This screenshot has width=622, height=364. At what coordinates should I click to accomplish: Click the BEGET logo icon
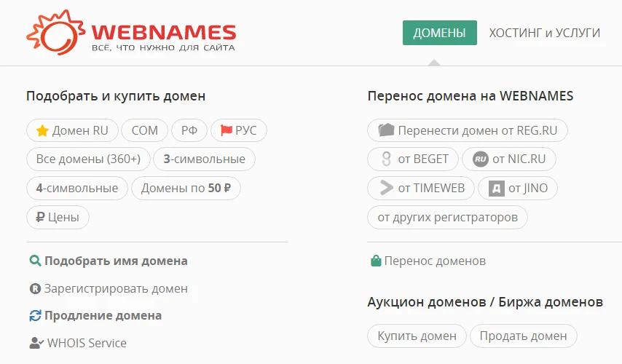(x=386, y=159)
